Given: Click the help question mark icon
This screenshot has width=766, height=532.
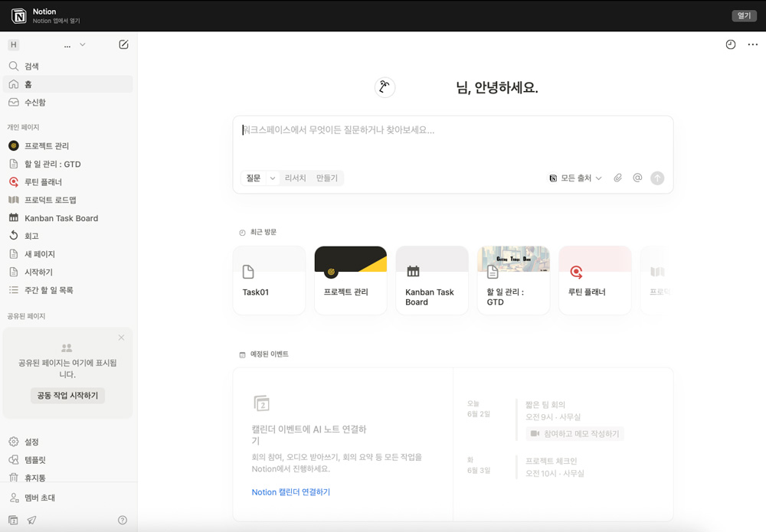Looking at the screenshot, I should pos(123,521).
